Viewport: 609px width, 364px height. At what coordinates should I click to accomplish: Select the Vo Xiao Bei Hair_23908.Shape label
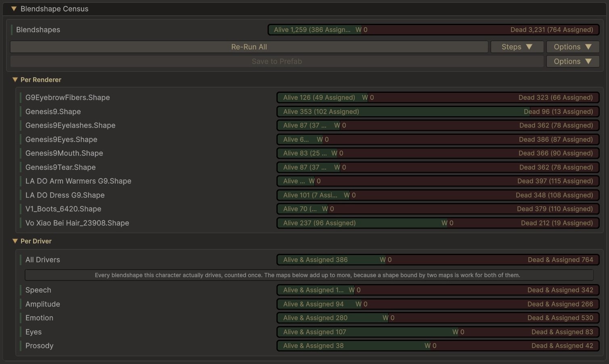[77, 223]
